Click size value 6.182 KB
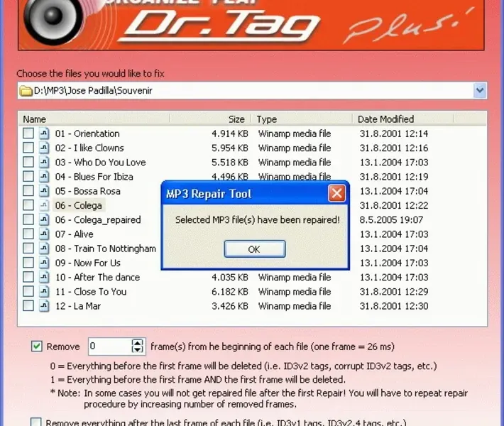The image size is (504, 426). [x=229, y=292]
